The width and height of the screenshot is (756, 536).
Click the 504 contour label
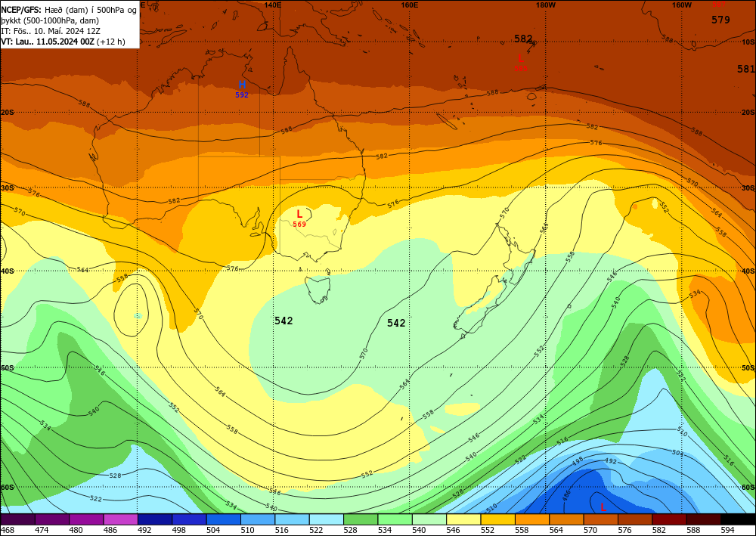[678, 453]
